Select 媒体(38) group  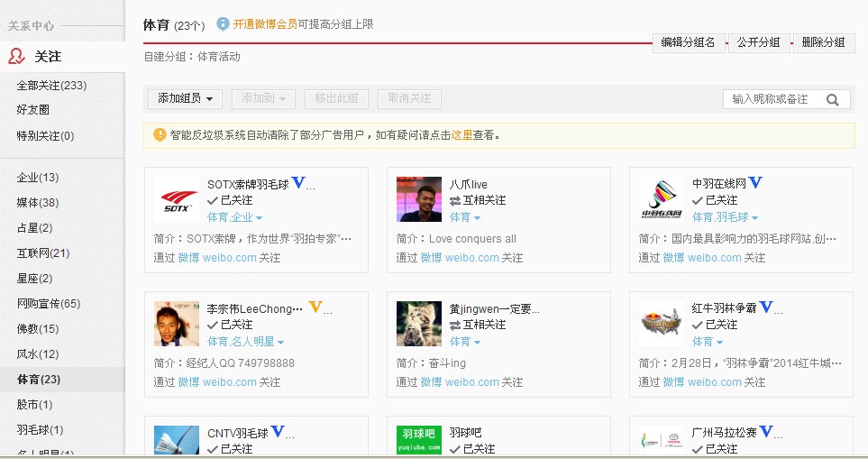click(38, 203)
